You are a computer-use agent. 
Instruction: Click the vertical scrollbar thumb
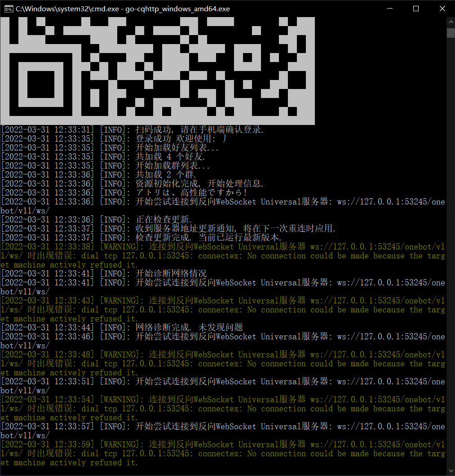tap(451, 33)
